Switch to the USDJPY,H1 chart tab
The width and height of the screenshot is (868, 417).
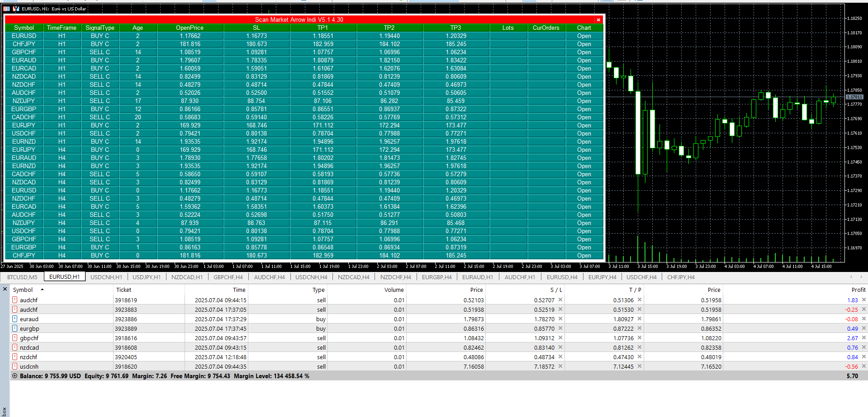(x=147, y=277)
